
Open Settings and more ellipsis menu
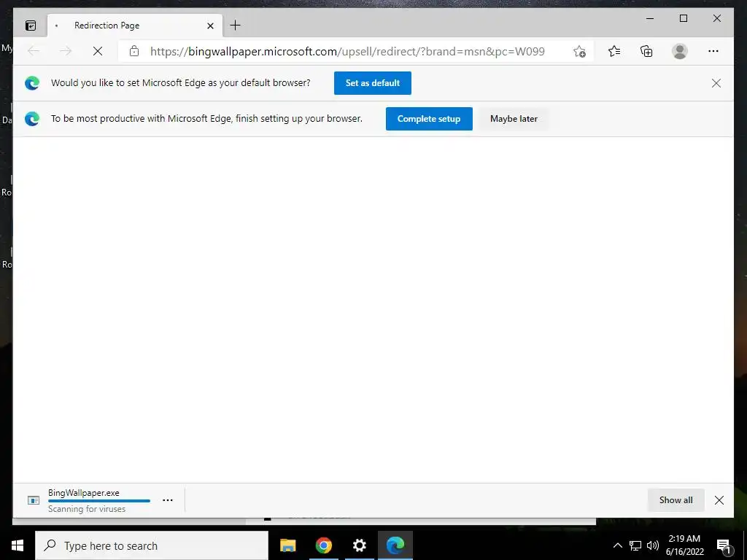click(713, 51)
